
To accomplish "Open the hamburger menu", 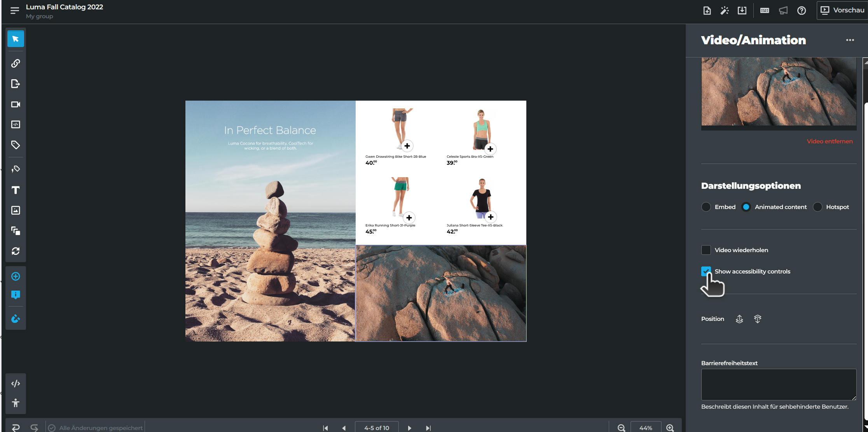I will pyautogui.click(x=15, y=10).
